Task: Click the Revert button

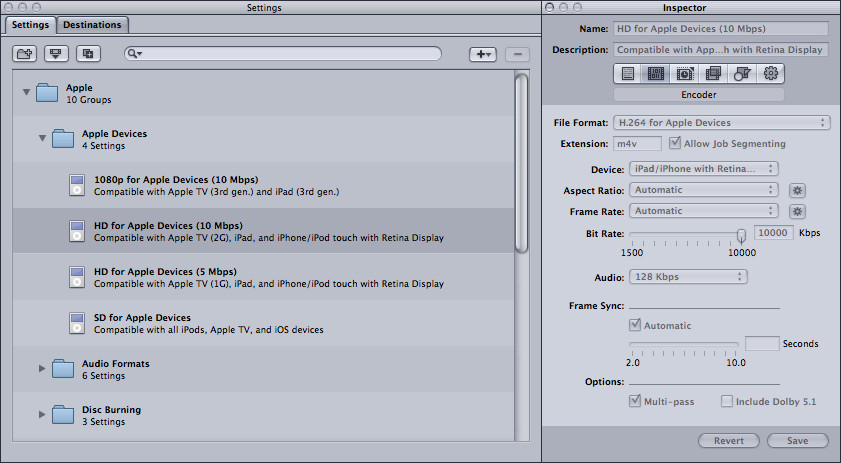Action: coord(728,440)
